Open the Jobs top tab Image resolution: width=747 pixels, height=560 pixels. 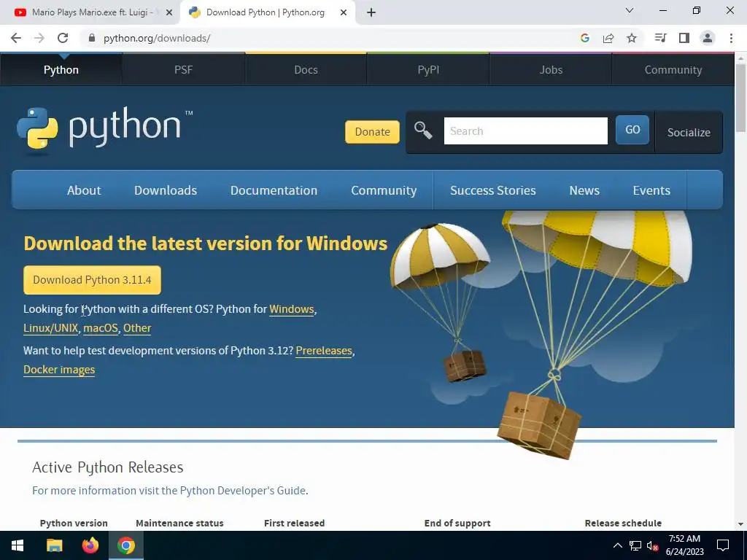(551, 70)
